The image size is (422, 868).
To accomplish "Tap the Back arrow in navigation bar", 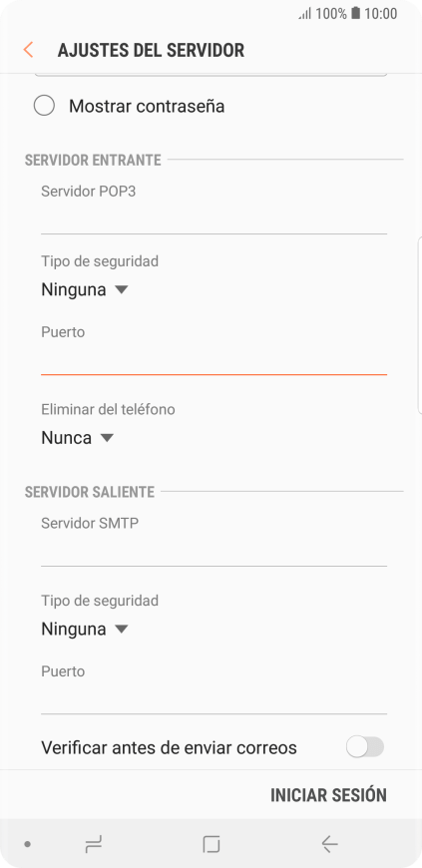I will (x=329, y=844).
